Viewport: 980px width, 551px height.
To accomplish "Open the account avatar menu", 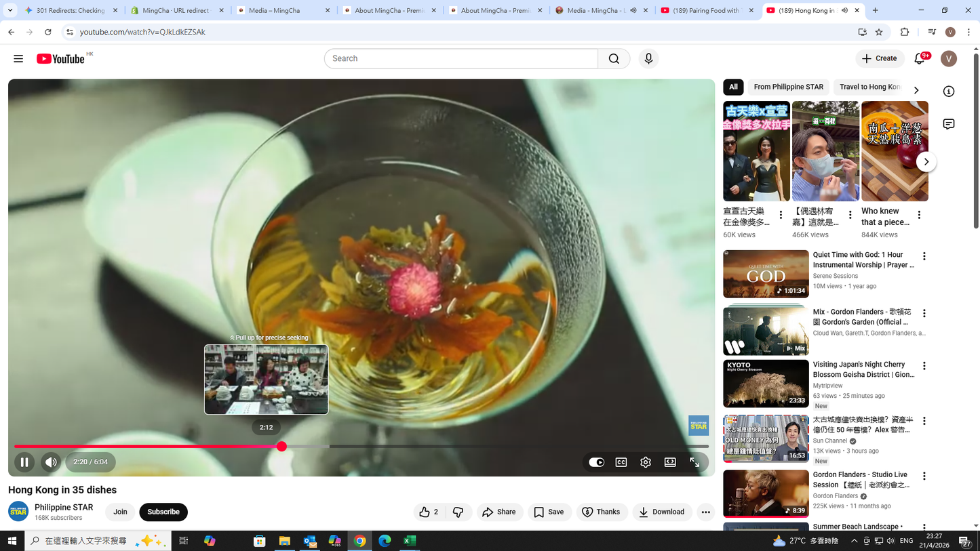I will tap(949, 59).
